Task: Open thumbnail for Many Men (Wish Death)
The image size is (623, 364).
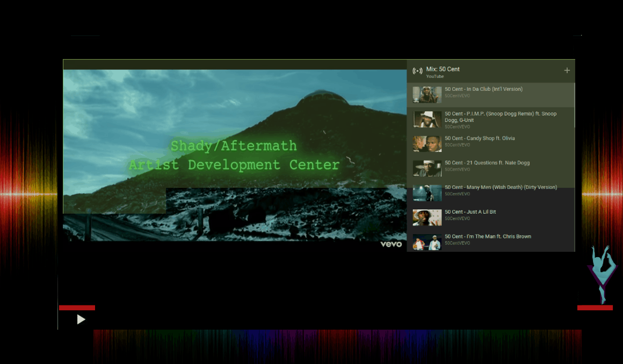Action: pyautogui.click(x=427, y=193)
